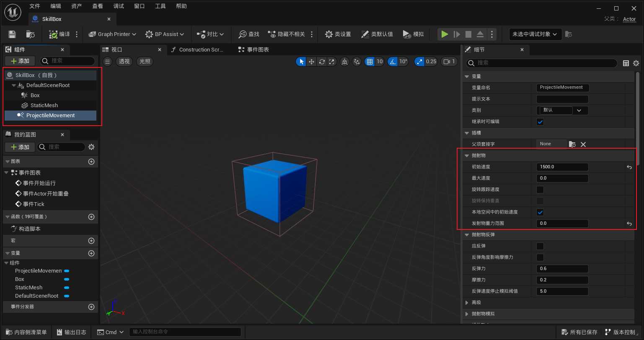Image resolution: width=644 pixels, height=340 pixels.
Task: Click the class defaults button
Action: (377, 34)
